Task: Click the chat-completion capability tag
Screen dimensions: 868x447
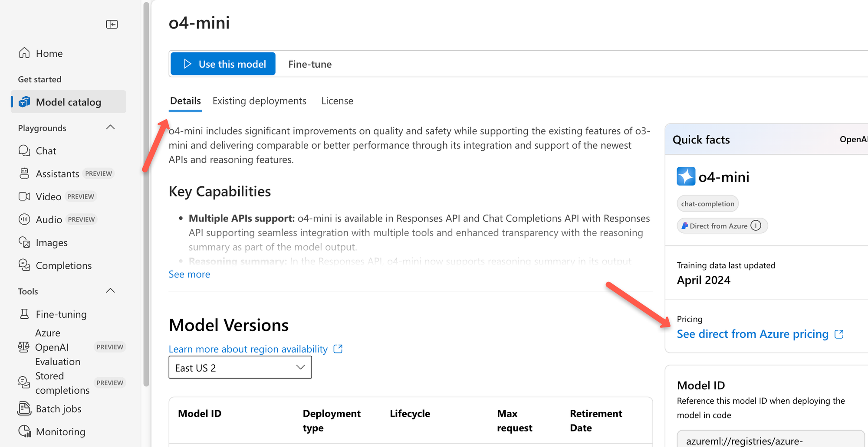Action: pos(707,203)
